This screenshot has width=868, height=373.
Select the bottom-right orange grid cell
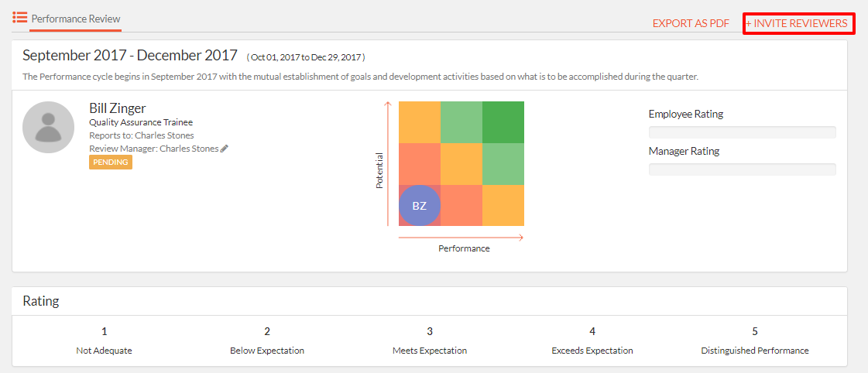click(503, 205)
